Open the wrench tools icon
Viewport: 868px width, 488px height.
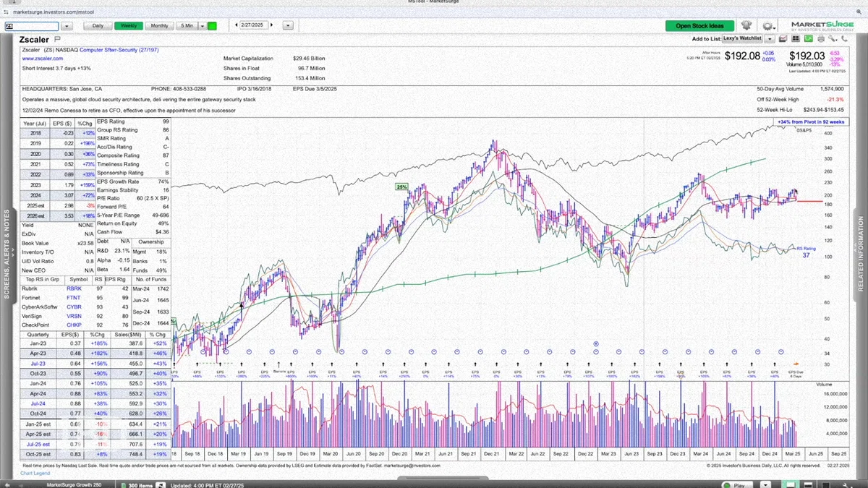point(833,38)
